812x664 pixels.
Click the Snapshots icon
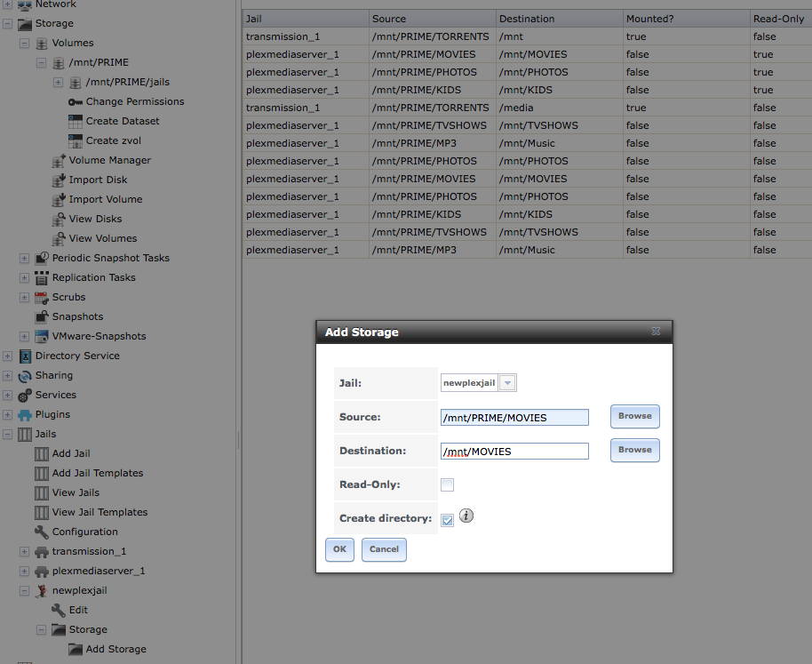point(42,317)
